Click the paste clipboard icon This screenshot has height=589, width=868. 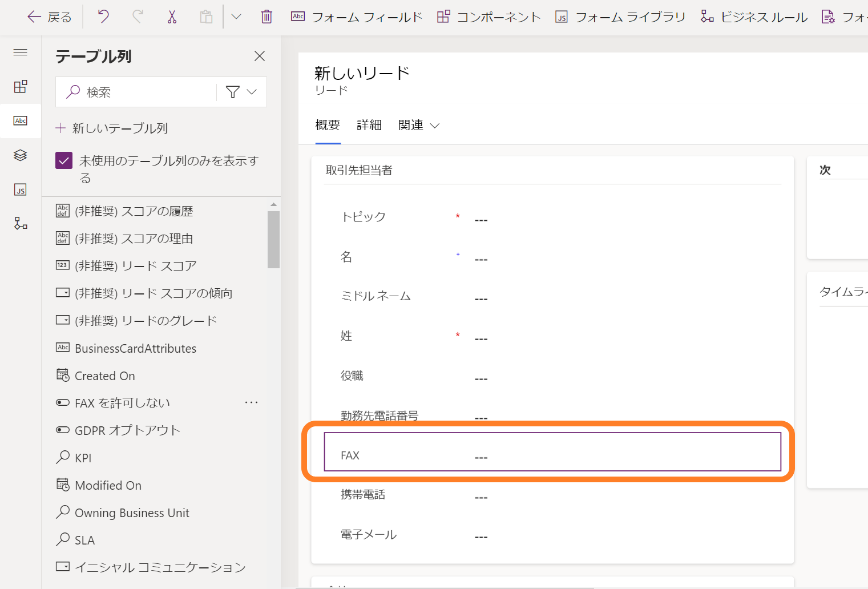206,17
